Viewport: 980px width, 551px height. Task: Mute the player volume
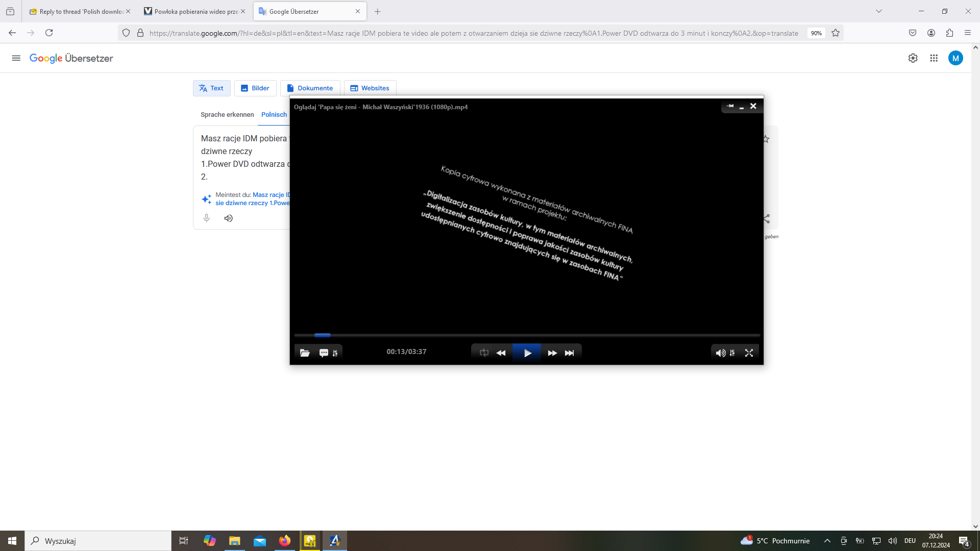(720, 353)
